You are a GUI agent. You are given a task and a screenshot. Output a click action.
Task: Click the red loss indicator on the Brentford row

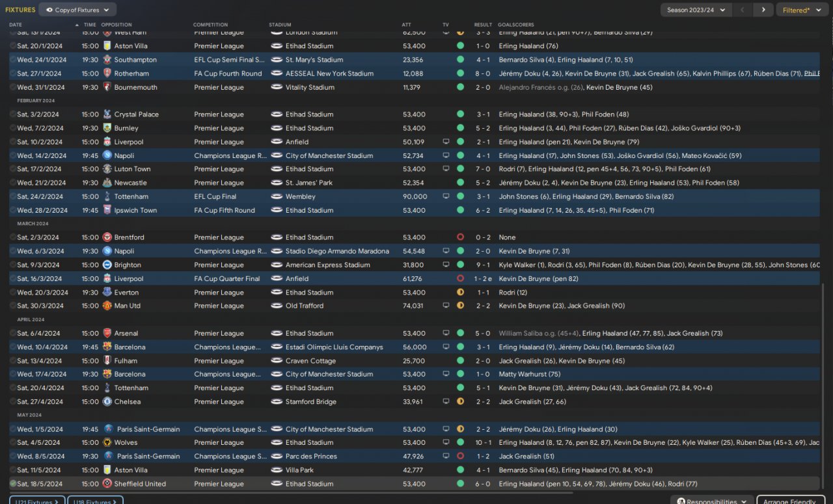tap(460, 237)
